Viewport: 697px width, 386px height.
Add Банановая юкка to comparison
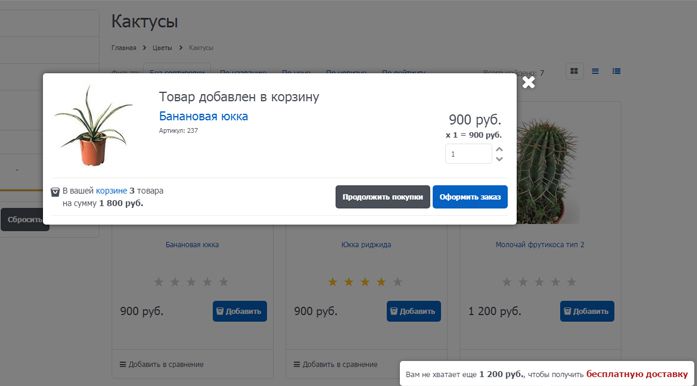point(161,364)
